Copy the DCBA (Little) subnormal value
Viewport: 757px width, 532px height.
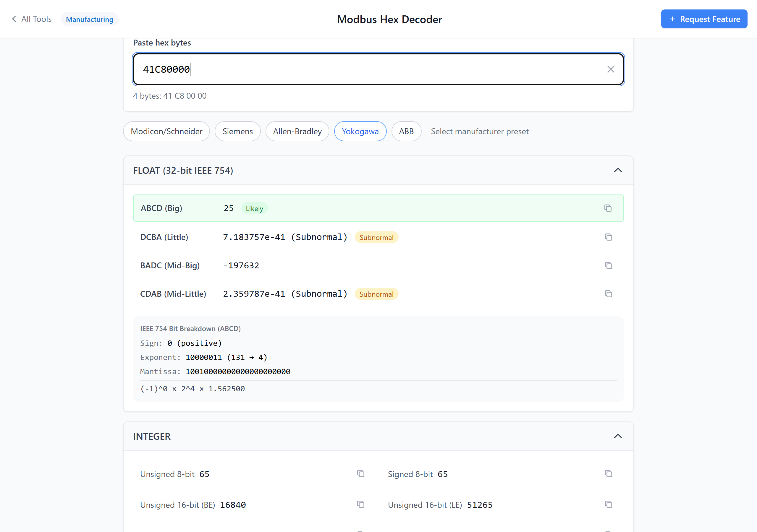coord(608,237)
